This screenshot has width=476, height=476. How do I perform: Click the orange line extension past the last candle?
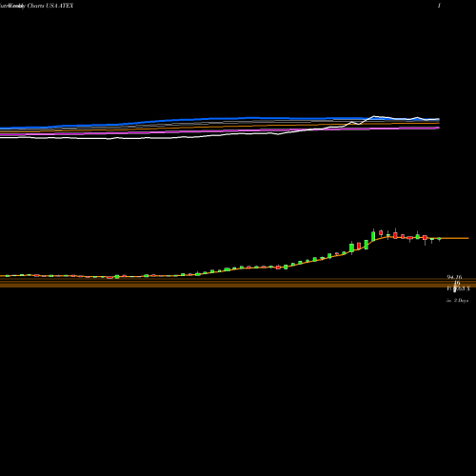(455, 238)
